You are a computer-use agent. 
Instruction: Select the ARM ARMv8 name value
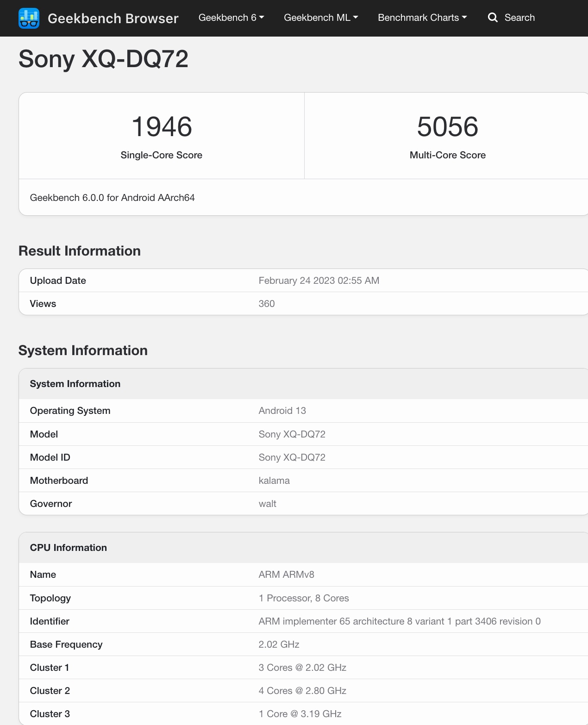287,575
